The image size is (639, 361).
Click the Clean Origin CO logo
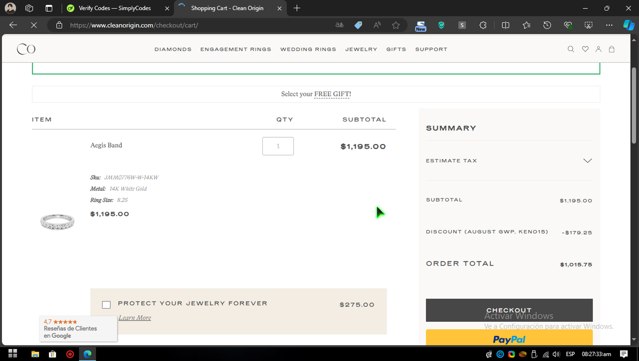click(x=26, y=49)
